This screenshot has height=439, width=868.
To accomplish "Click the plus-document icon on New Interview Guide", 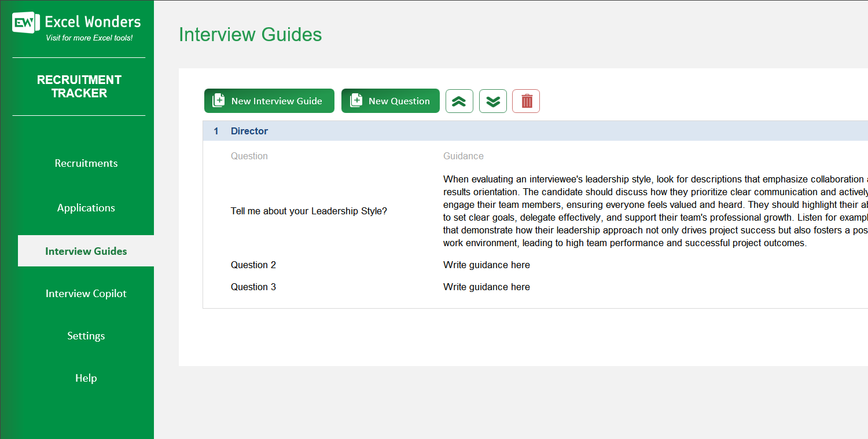I will pyautogui.click(x=218, y=100).
